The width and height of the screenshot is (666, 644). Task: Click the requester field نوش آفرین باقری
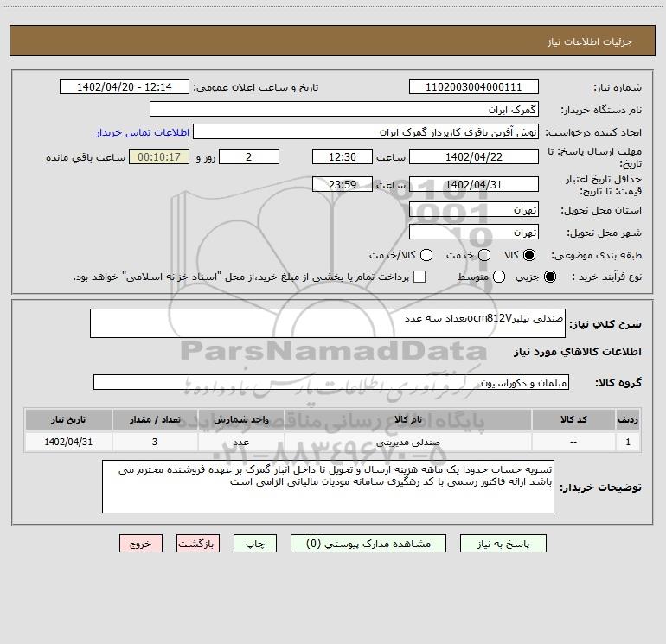366,131
